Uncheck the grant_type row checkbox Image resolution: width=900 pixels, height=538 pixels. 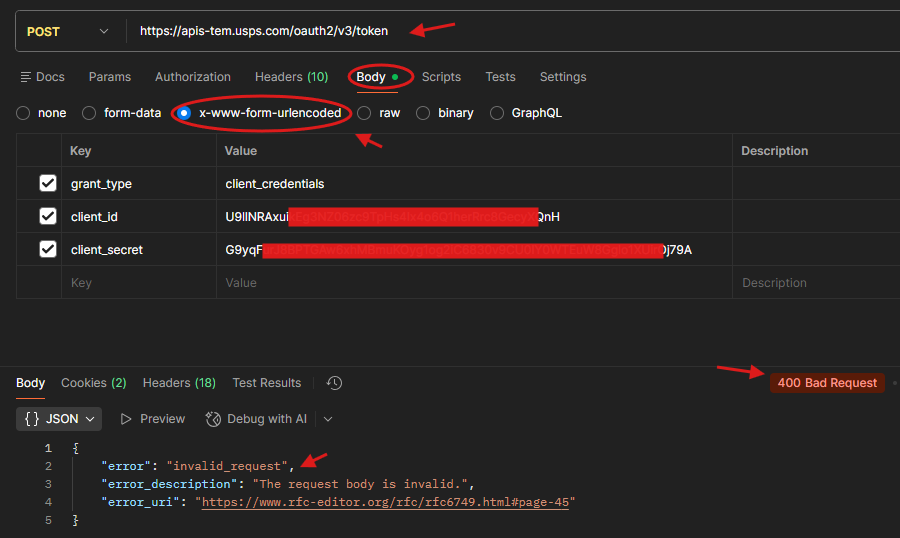point(48,184)
